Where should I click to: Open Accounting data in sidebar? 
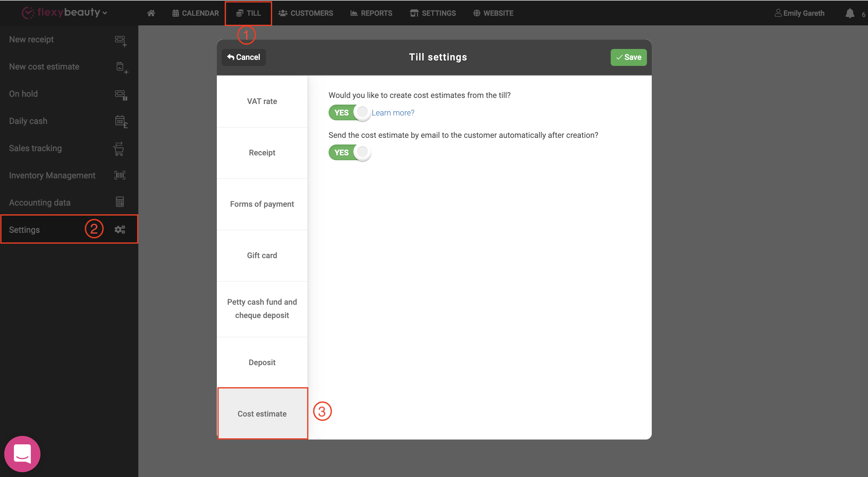click(69, 203)
